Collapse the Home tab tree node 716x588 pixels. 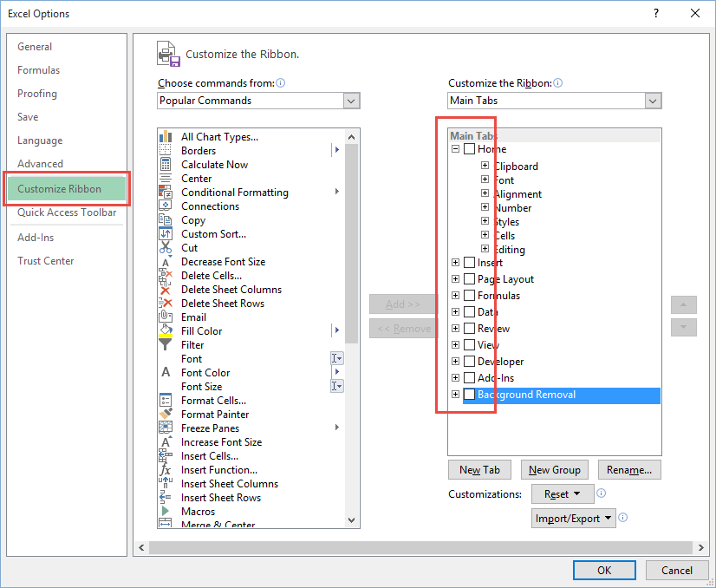[x=455, y=149]
